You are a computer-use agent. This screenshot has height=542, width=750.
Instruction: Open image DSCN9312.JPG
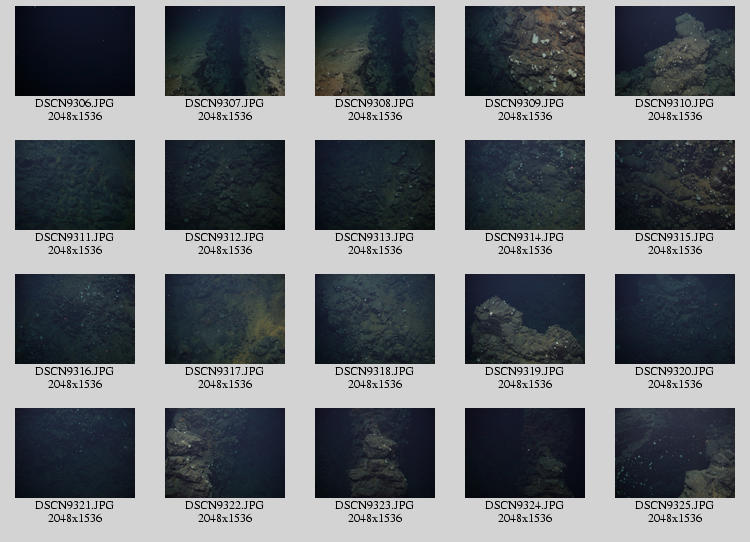[x=225, y=185]
